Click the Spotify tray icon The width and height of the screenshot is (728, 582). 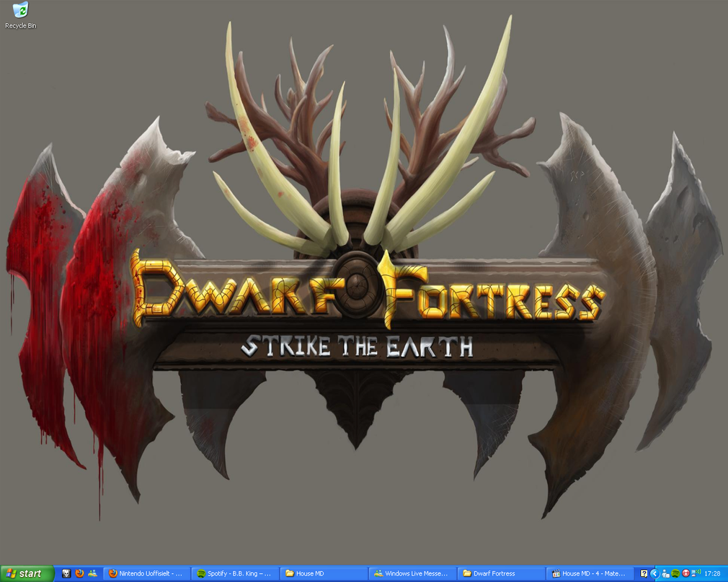675,573
